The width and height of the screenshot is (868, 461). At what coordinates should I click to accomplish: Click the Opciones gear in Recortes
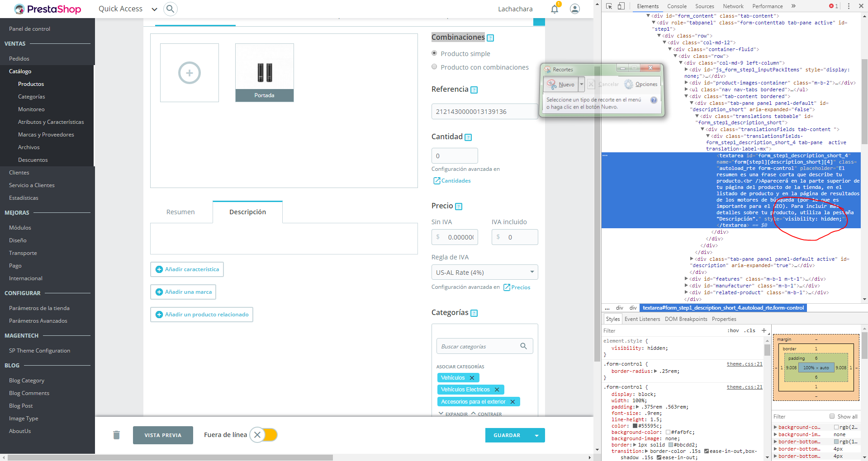(629, 84)
